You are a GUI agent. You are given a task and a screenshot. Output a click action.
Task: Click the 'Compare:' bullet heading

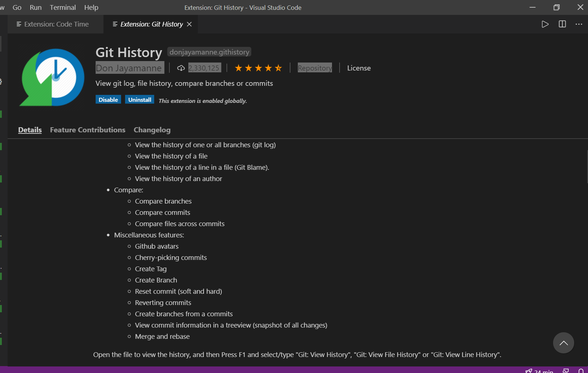tap(129, 190)
